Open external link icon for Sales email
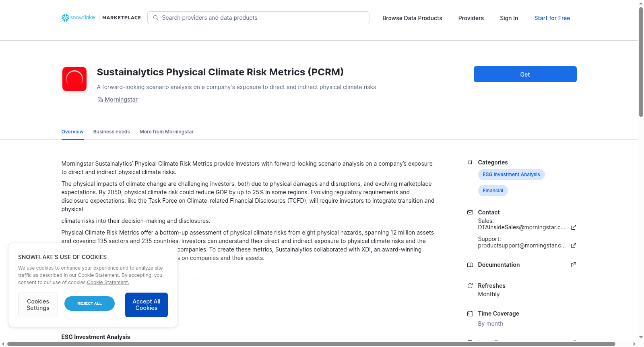This screenshot has height=347, width=644. coord(574,227)
